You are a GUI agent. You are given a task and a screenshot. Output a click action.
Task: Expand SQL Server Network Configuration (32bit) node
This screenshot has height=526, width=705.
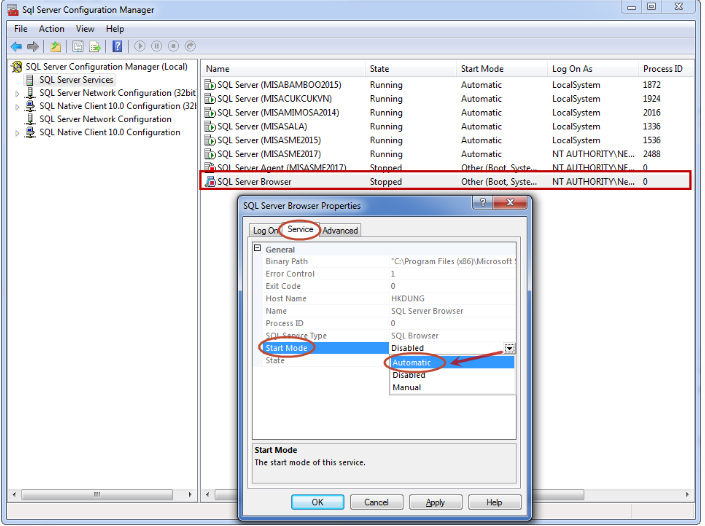17,94
